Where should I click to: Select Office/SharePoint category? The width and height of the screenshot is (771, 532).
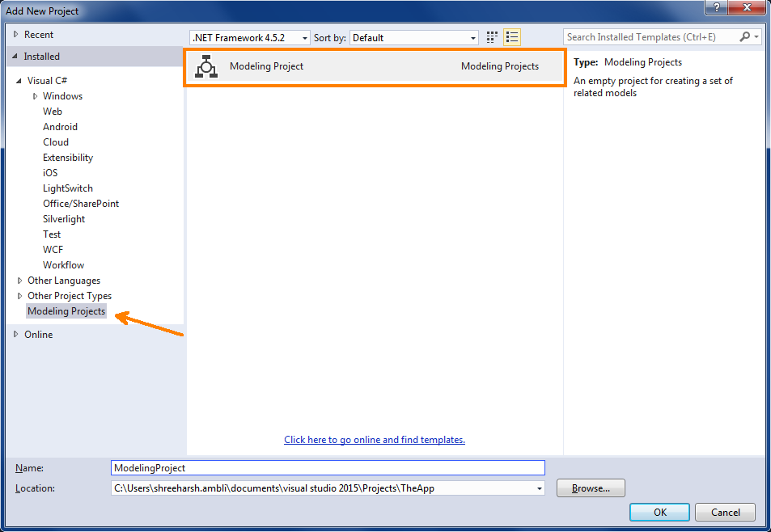(81, 204)
